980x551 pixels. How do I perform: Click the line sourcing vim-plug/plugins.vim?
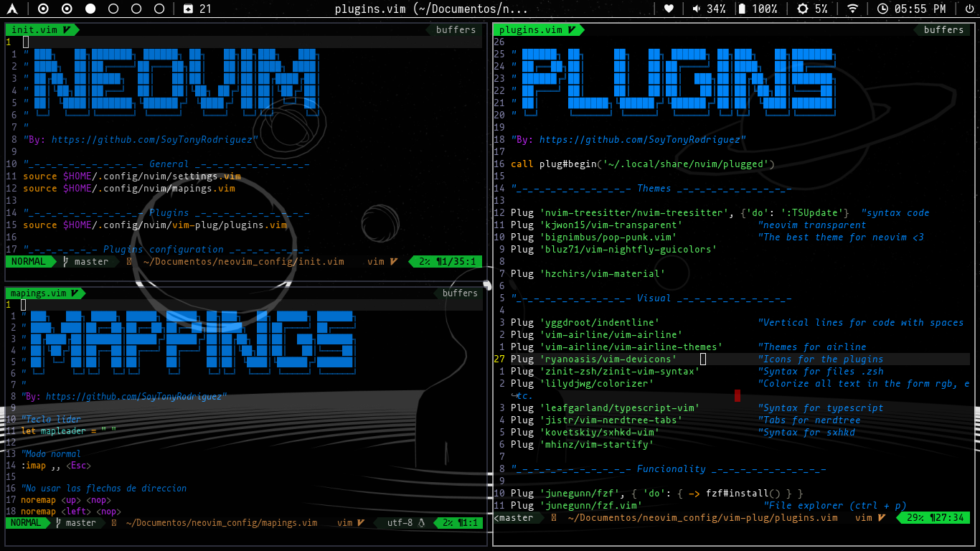155,225
